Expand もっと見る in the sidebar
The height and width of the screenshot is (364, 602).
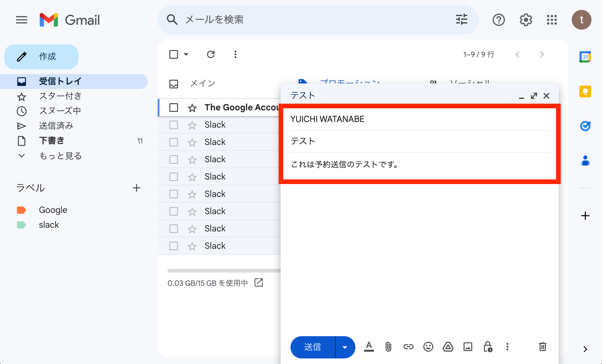60,156
